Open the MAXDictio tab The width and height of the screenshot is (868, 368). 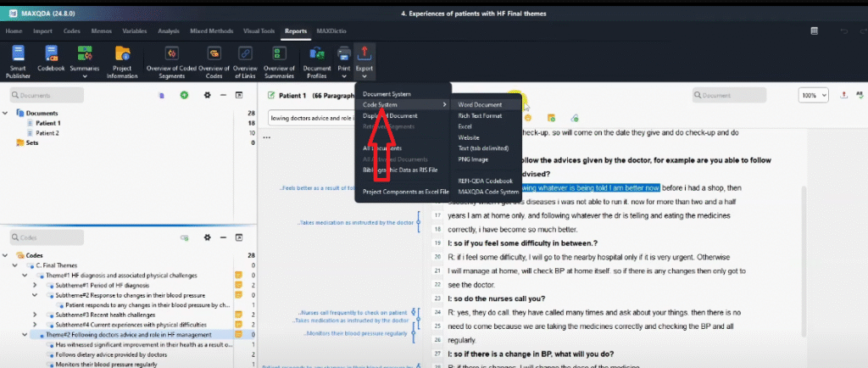point(331,31)
